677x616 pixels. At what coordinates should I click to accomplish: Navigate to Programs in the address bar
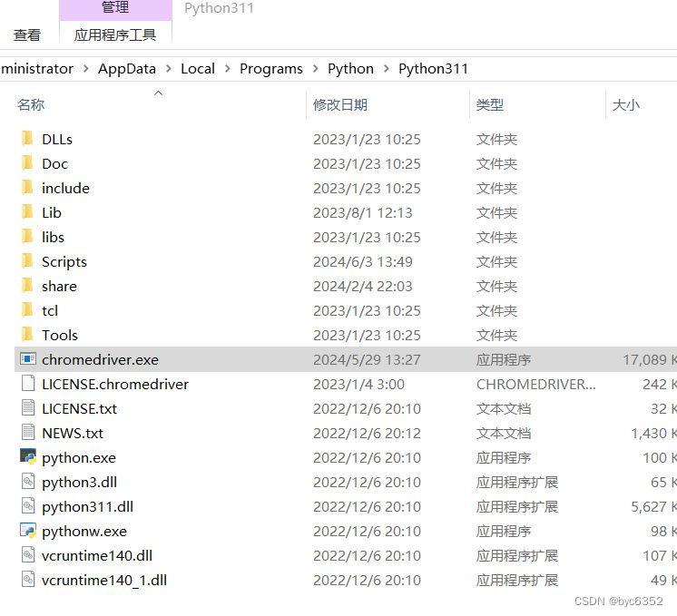click(271, 69)
